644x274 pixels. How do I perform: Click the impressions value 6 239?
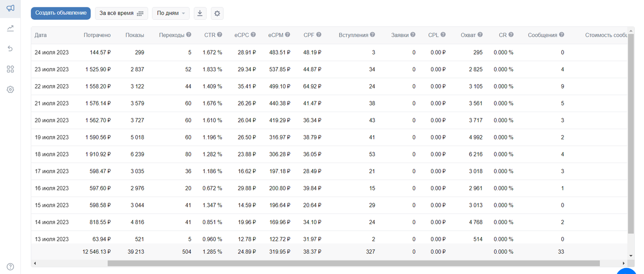pos(136,154)
